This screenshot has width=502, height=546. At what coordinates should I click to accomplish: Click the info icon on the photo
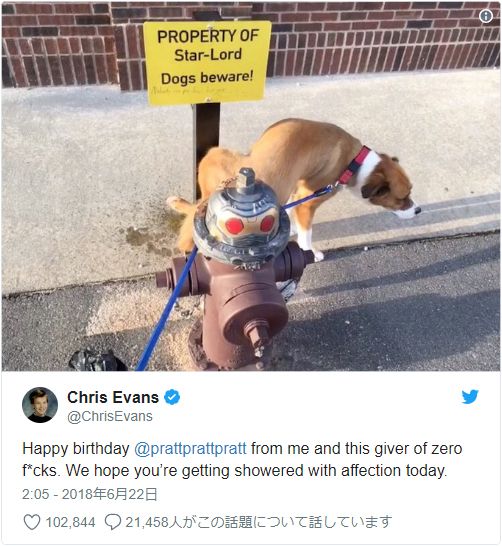click(486, 16)
